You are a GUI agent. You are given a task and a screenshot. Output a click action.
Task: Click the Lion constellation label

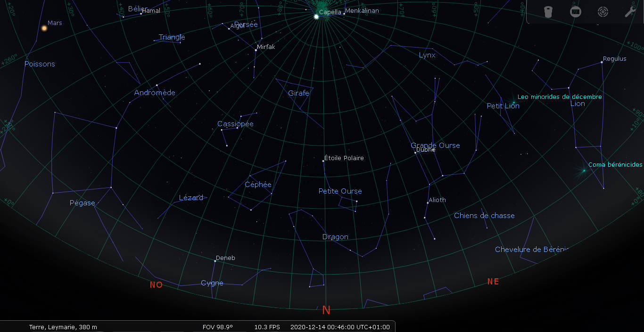578,104
